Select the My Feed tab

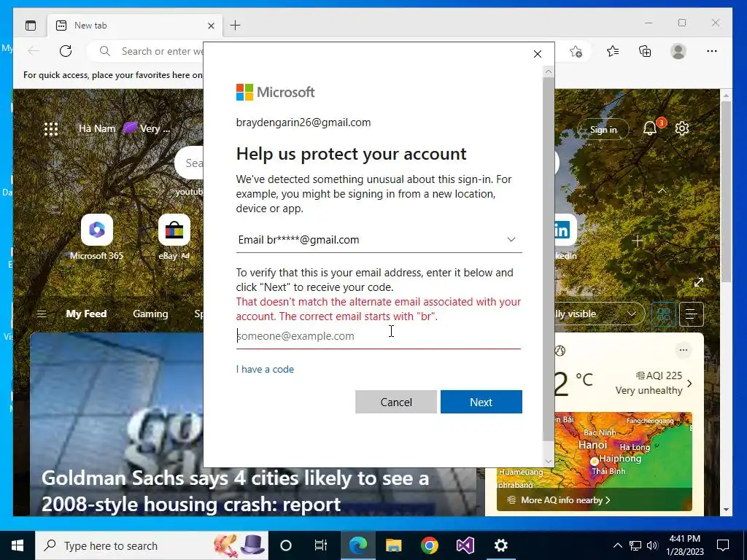click(86, 314)
